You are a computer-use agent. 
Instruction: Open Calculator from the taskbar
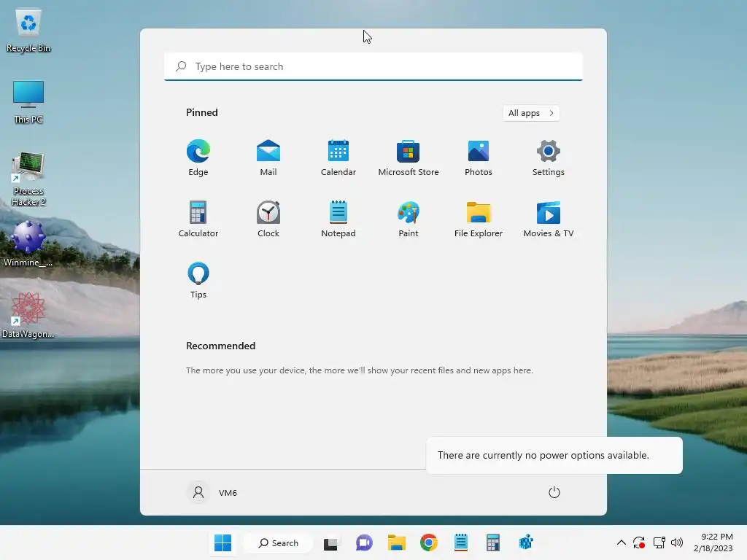pos(493,542)
